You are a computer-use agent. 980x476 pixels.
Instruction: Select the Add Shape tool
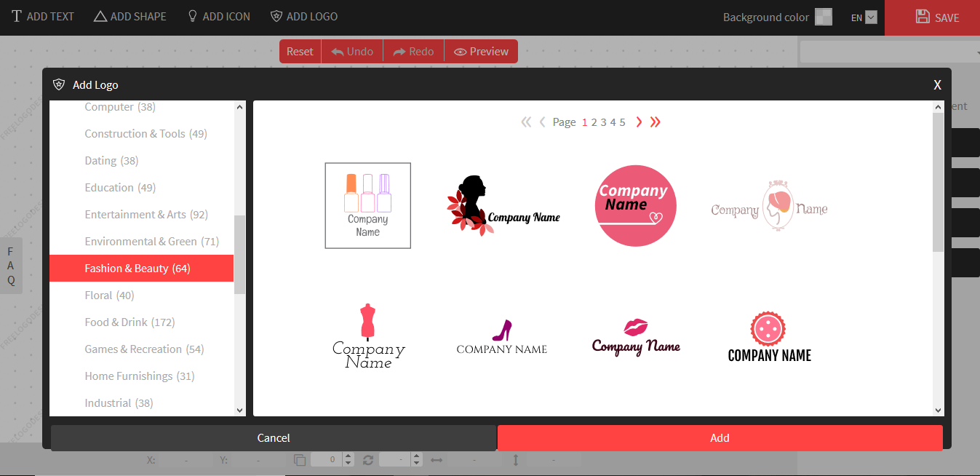coord(130,16)
